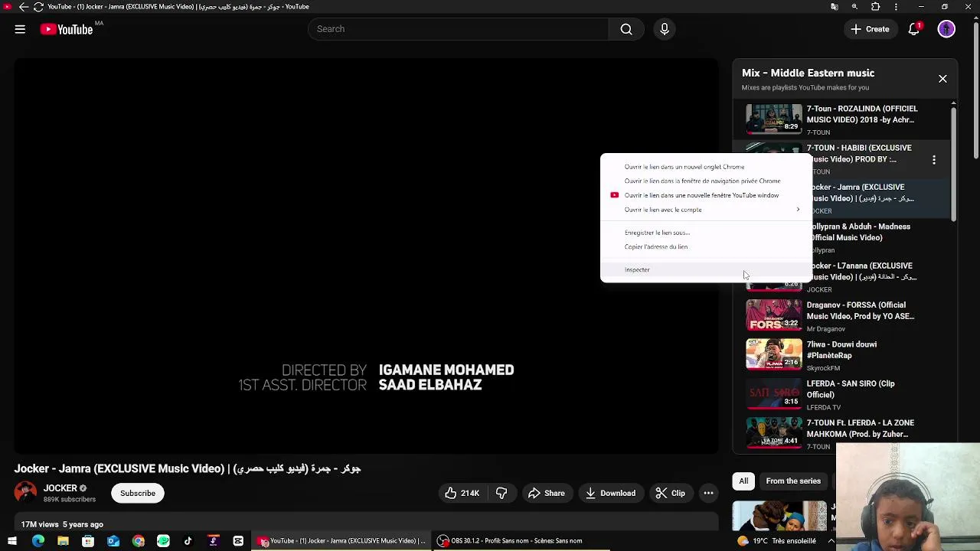
Task: Click '889K subscribers' text
Action: point(70,499)
